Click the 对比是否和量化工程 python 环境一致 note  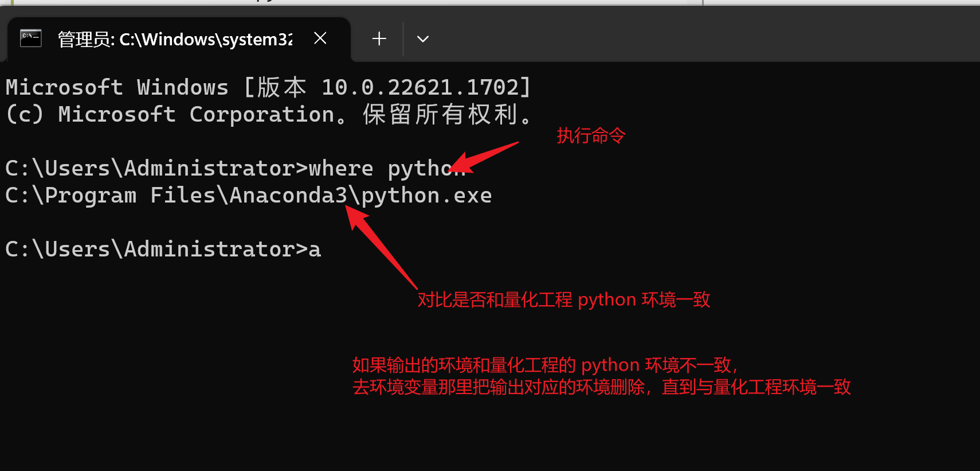[x=563, y=299]
